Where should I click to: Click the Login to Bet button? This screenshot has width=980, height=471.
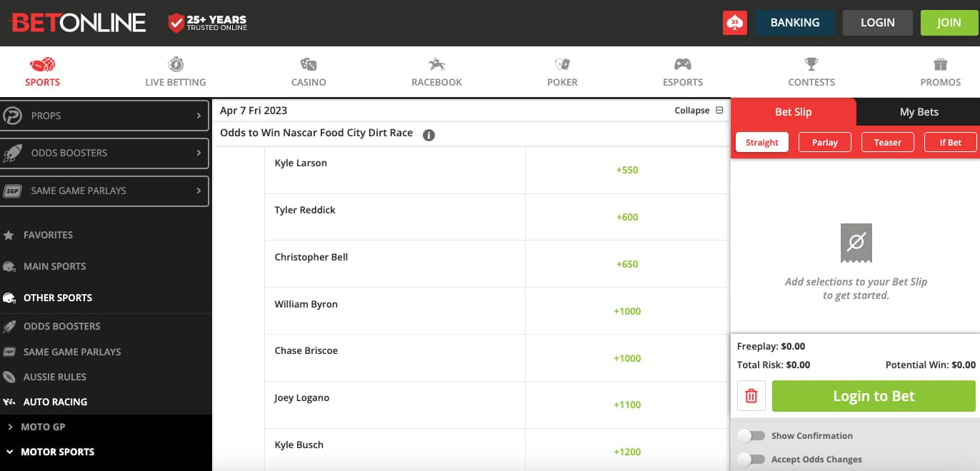point(874,396)
